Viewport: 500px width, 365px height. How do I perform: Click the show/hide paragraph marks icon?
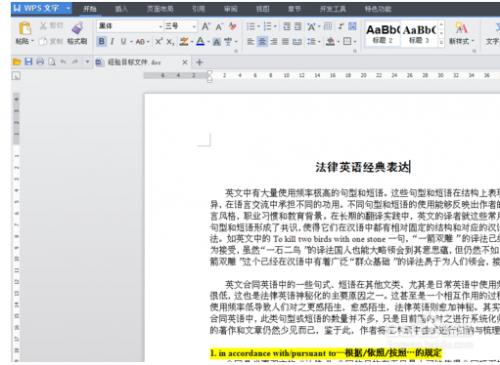pos(340,26)
